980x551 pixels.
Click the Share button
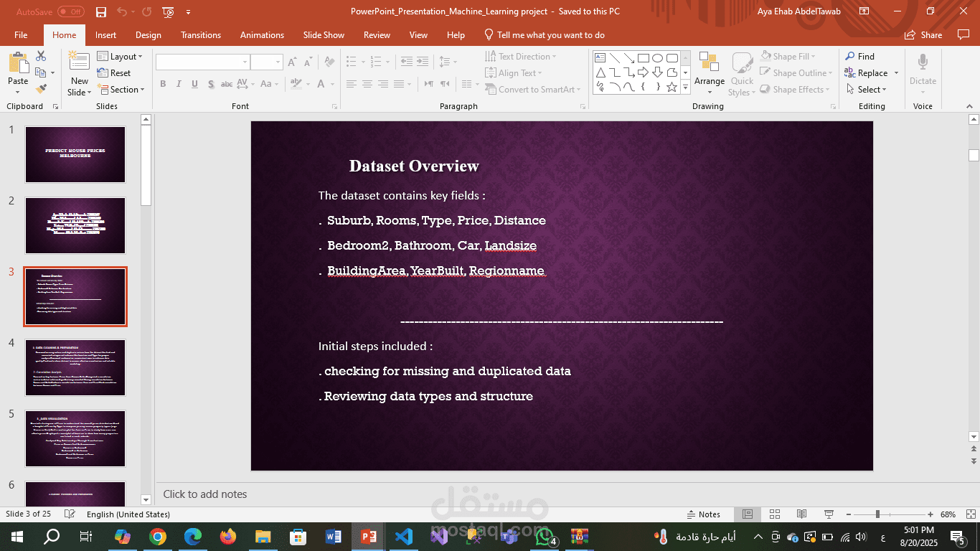click(923, 34)
